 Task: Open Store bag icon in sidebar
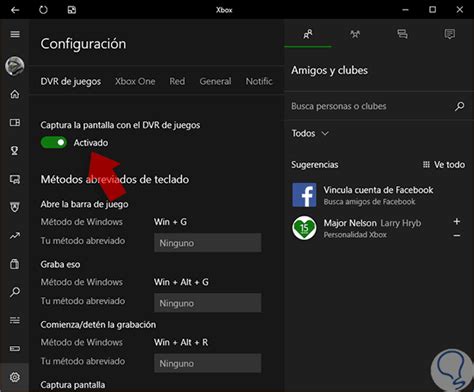tap(15, 264)
